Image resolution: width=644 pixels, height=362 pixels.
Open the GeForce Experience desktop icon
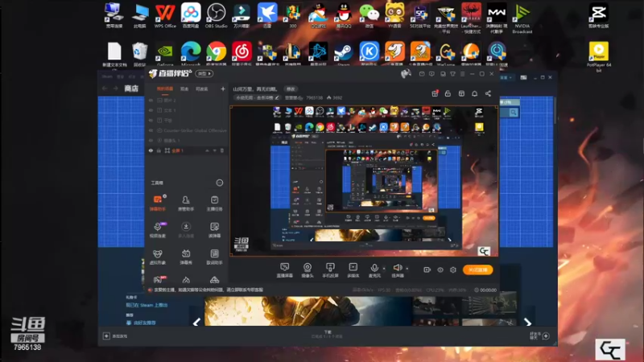click(165, 54)
